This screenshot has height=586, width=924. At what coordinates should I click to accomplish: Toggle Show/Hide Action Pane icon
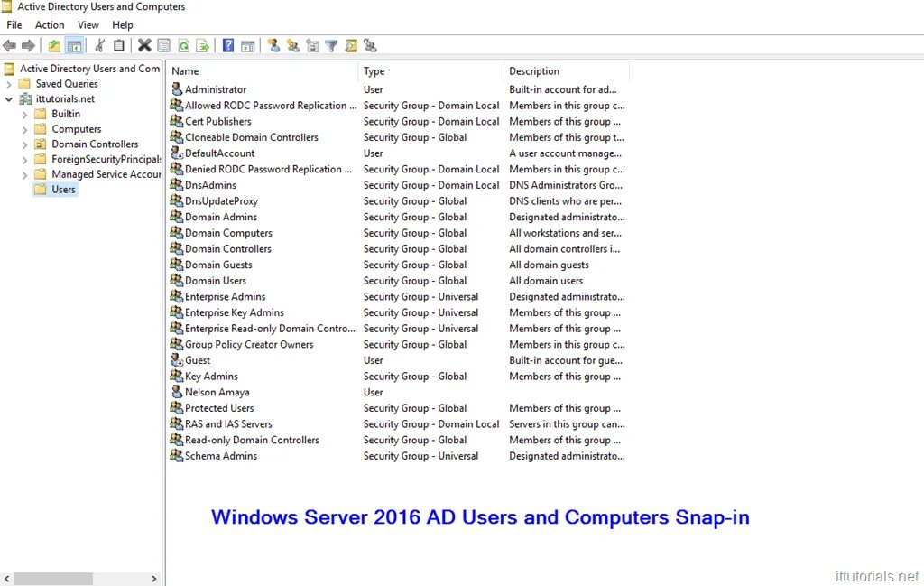tap(247, 45)
